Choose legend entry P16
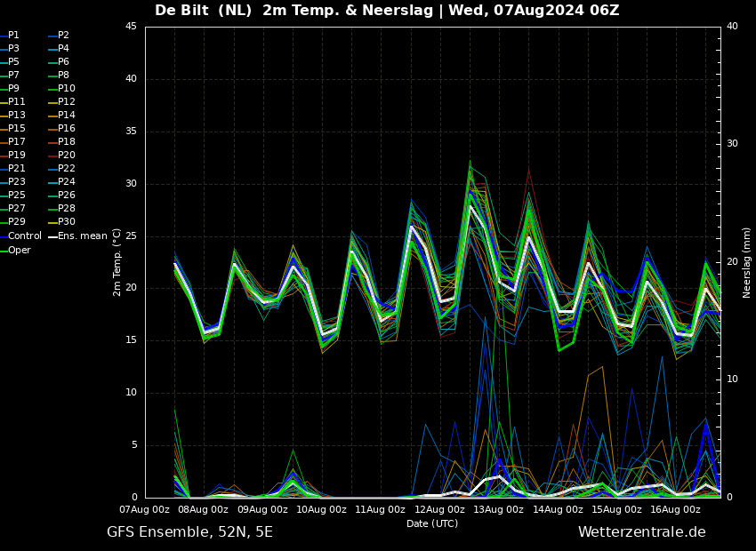Screen dimensions: 756x551 point(67,129)
